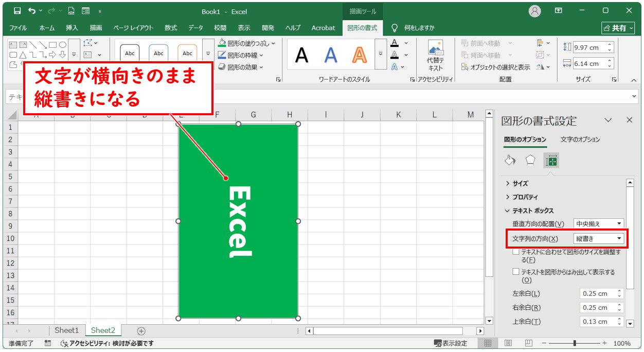644x352 pixels.
Task: Open print preview from quick access toolbar
Action: [x=71, y=11]
